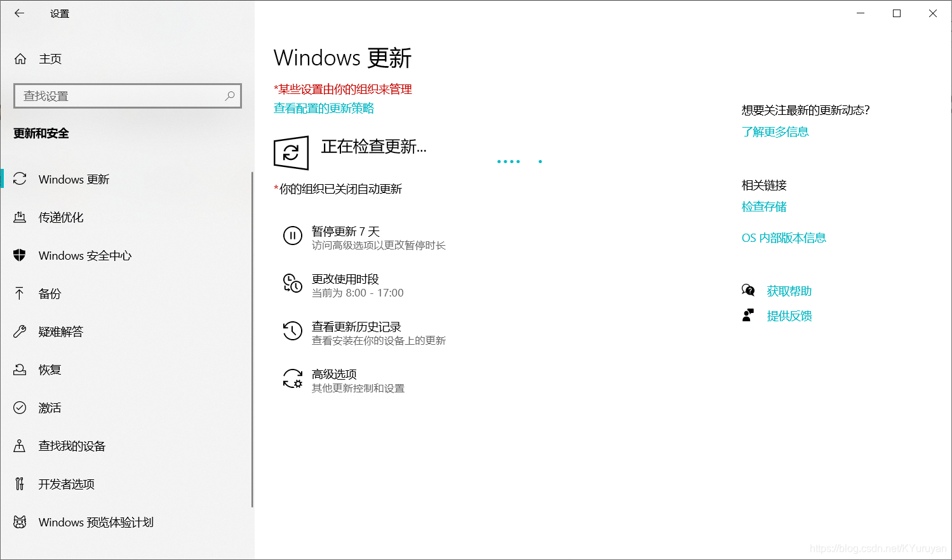The height and width of the screenshot is (560, 952).
Task: Click the shield icon for Windows 安全中心
Action: point(20,255)
